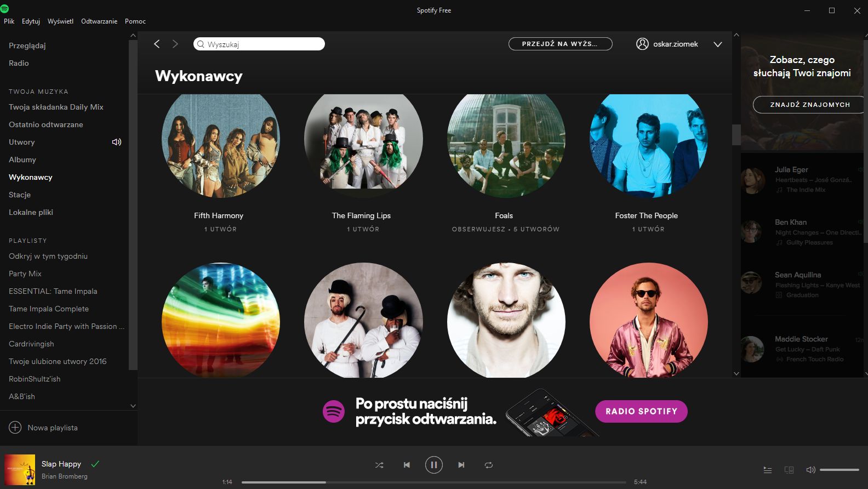This screenshot has height=489, width=868.
Task: Seek in the song progress bar
Action: [434, 482]
